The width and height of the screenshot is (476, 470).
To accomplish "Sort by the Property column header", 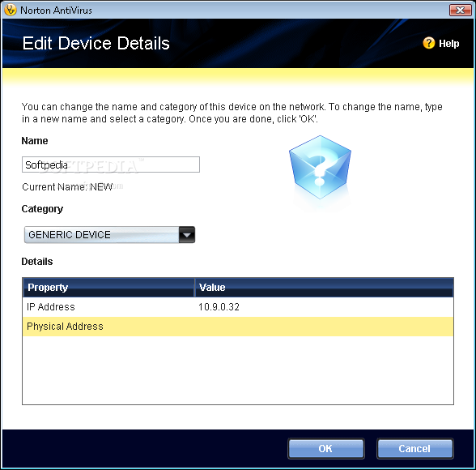I will (x=108, y=287).
